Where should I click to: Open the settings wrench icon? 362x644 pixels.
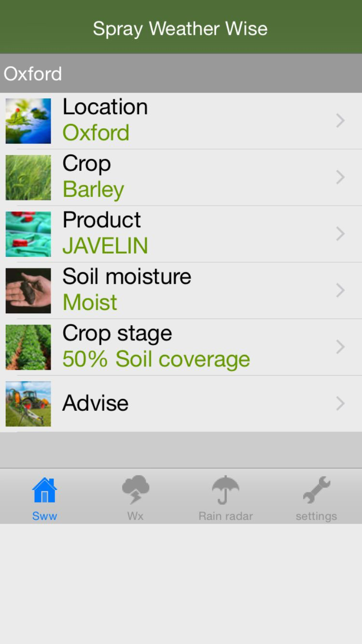317,490
